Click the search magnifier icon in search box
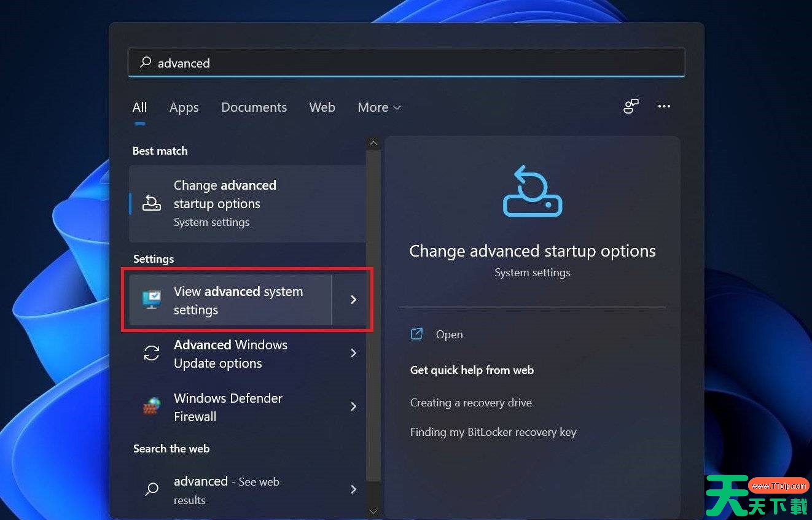This screenshot has height=520, width=812. click(x=146, y=63)
